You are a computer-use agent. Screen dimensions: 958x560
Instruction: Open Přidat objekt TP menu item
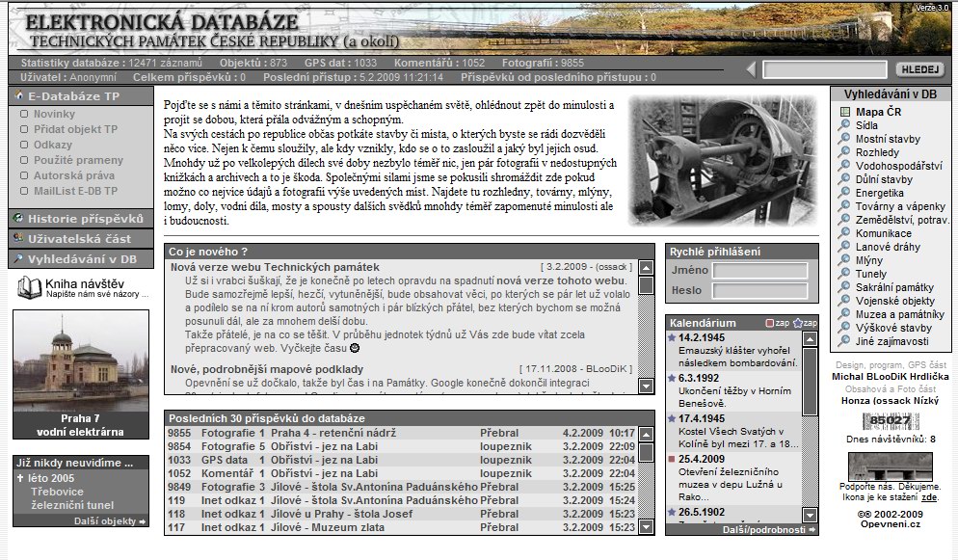click(x=75, y=129)
